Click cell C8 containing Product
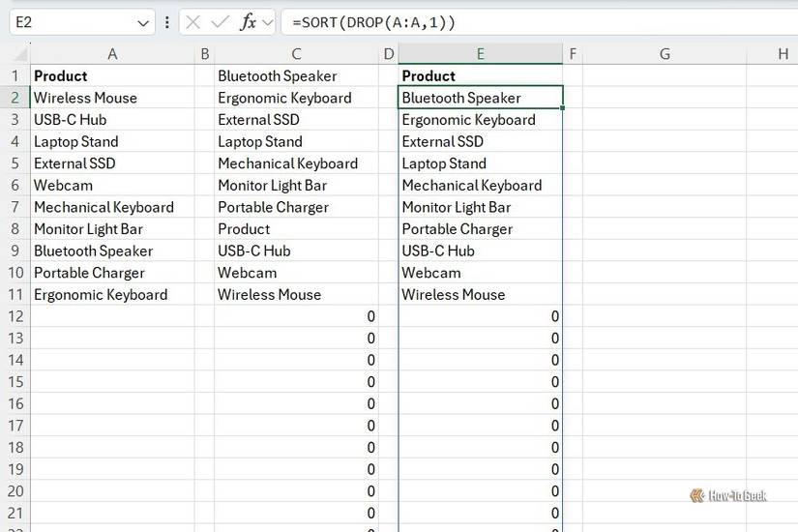798x532 pixels. click(296, 229)
